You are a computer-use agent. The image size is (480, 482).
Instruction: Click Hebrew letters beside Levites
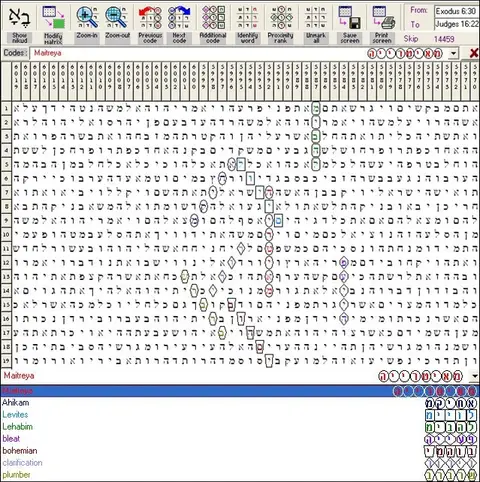coord(451,415)
